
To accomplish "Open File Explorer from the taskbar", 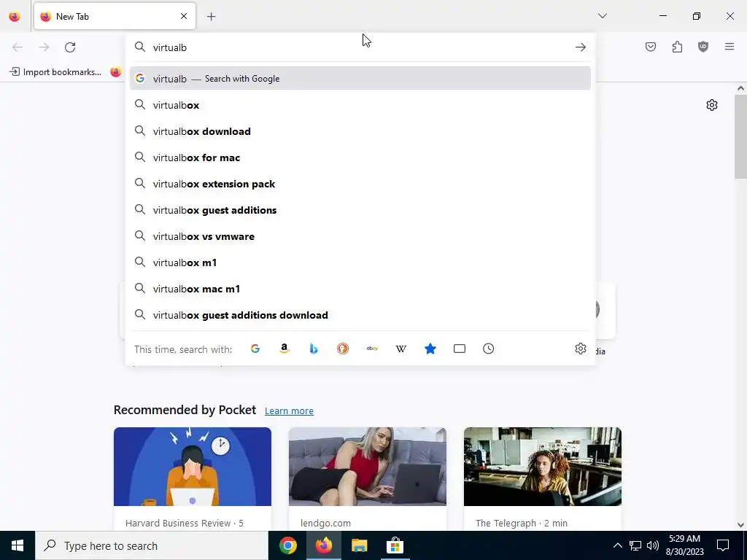I will click(359, 545).
